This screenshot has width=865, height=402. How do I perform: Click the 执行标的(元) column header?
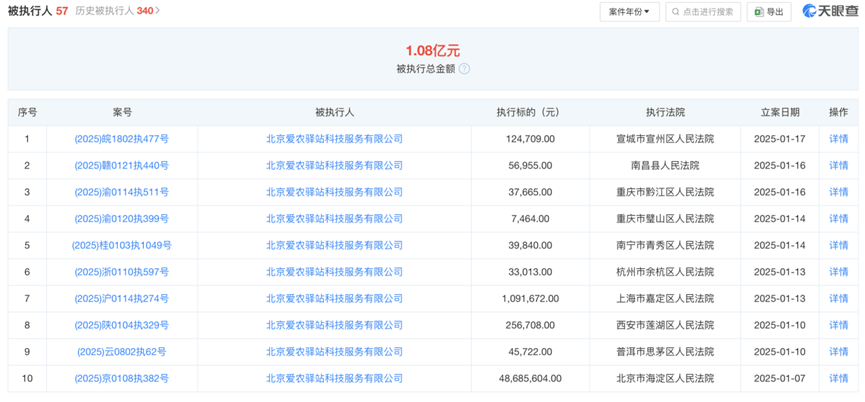(x=528, y=112)
